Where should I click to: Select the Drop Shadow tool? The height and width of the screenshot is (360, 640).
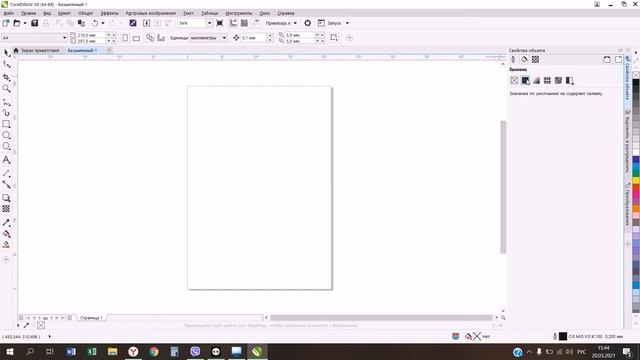(6, 198)
